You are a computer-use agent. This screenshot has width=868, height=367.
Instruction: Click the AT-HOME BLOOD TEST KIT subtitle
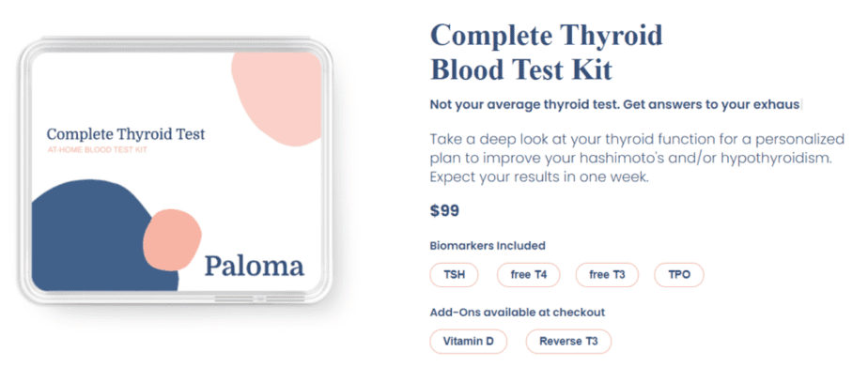coord(97,150)
